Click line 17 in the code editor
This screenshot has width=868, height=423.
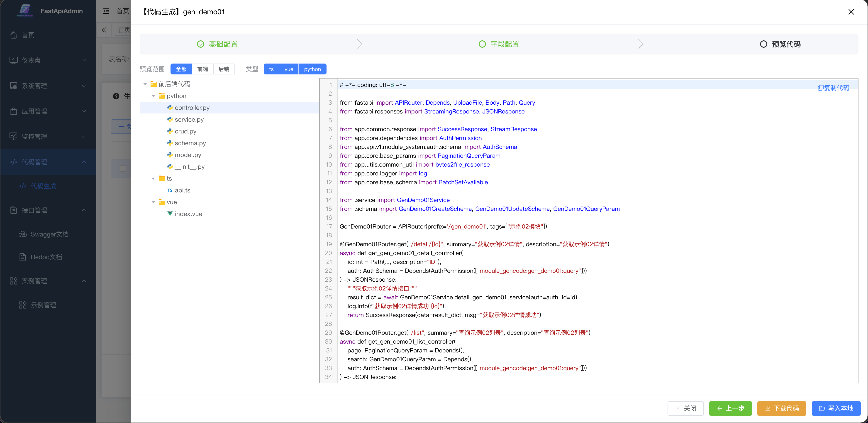(x=443, y=226)
